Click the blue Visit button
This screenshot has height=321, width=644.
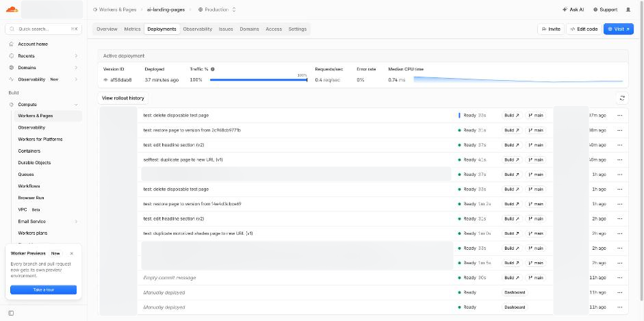coord(618,29)
